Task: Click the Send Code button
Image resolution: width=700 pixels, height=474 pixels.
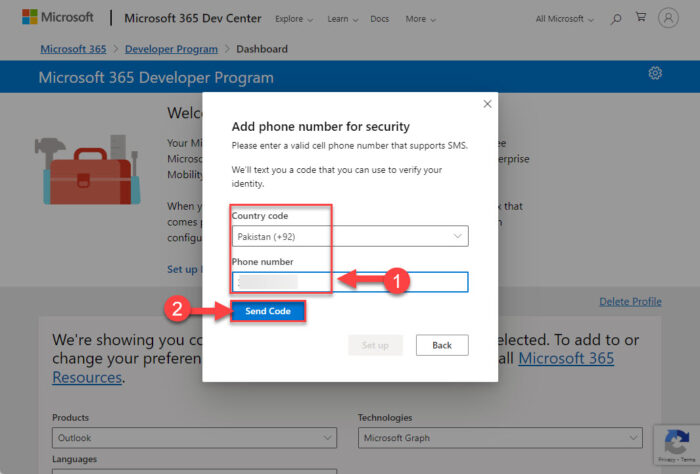Action: click(x=268, y=311)
